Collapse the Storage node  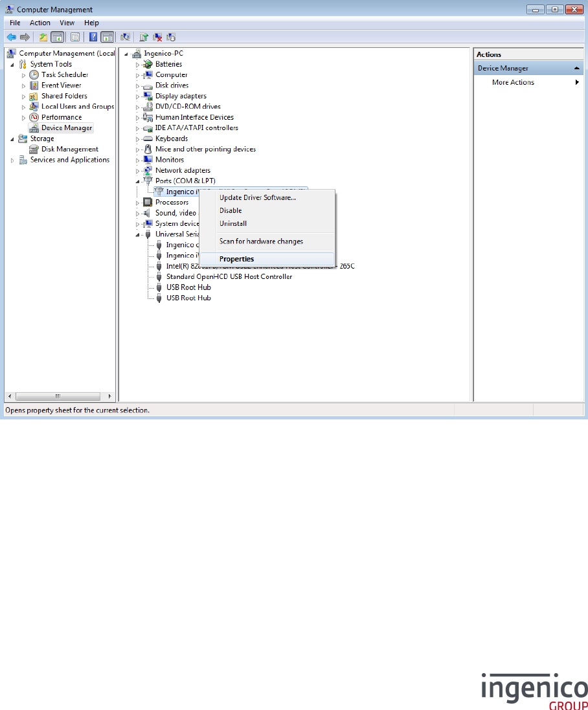[x=12, y=139]
